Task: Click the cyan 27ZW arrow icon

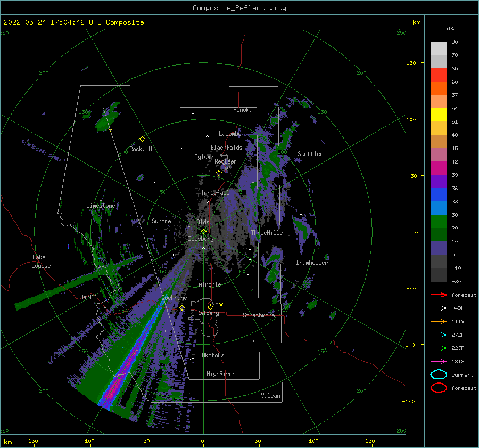Action: point(439,335)
